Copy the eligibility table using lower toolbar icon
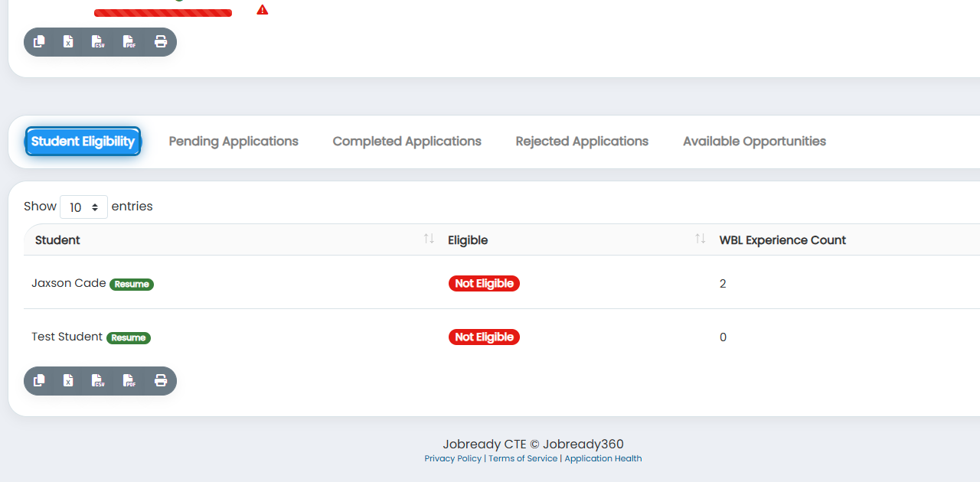 (x=39, y=381)
